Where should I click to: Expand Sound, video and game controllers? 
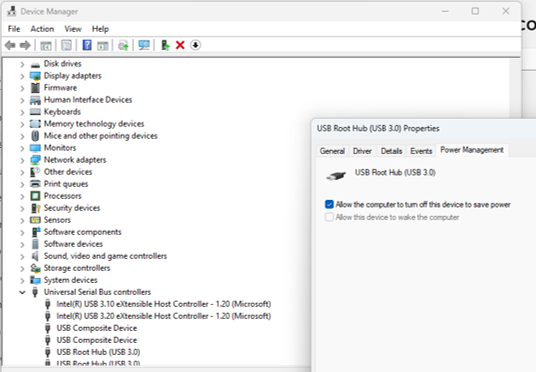coord(22,256)
